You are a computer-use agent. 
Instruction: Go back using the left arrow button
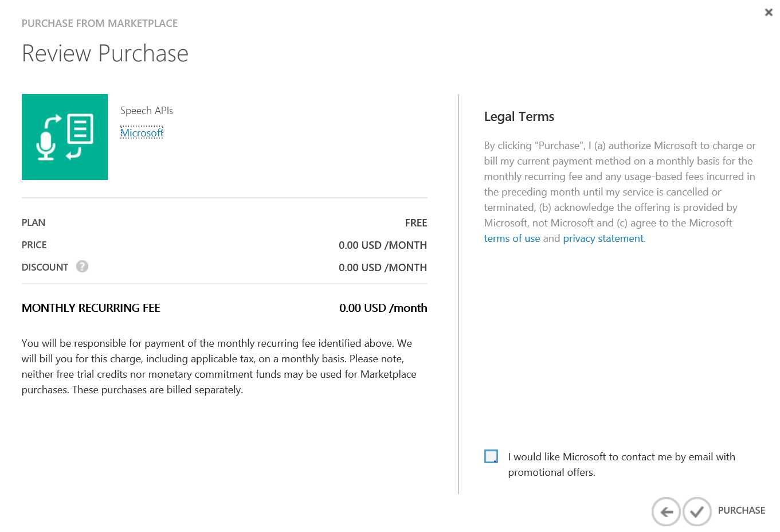point(666,511)
